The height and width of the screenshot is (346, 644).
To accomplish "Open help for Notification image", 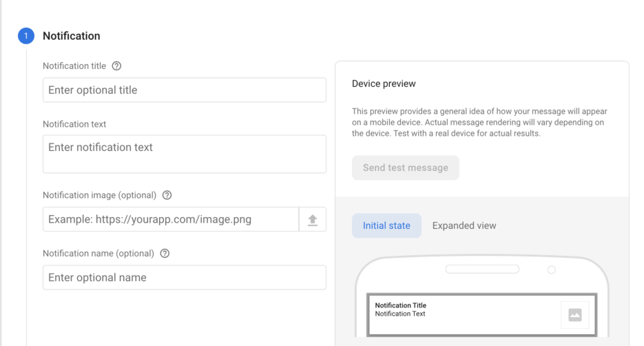I will (167, 195).
